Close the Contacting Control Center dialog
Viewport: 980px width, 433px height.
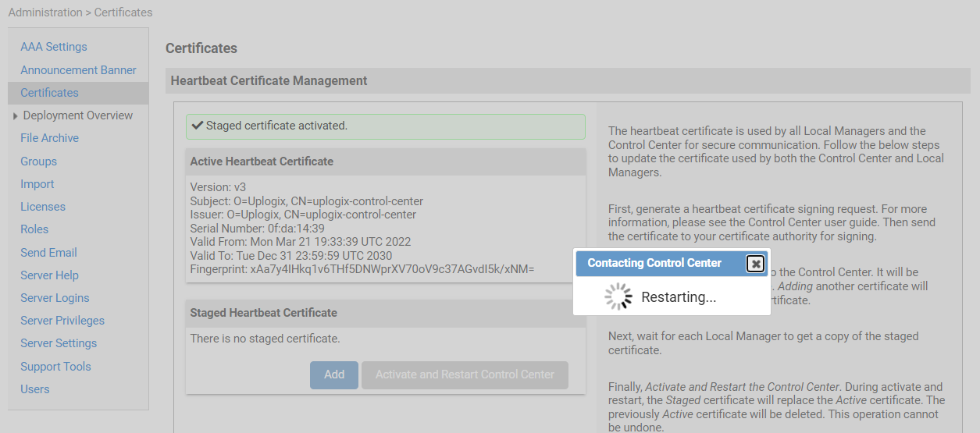(x=755, y=264)
